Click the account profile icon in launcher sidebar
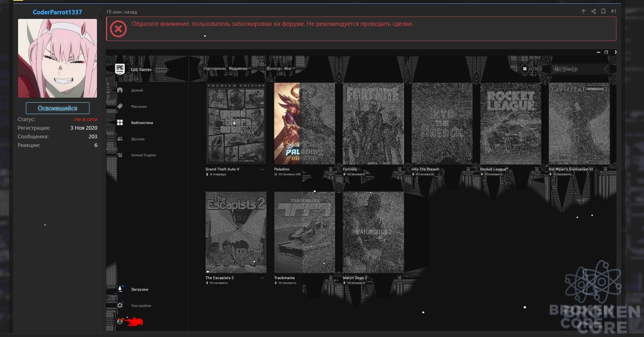Viewport: 644px width, 337px height. click(x=120, y=322)
